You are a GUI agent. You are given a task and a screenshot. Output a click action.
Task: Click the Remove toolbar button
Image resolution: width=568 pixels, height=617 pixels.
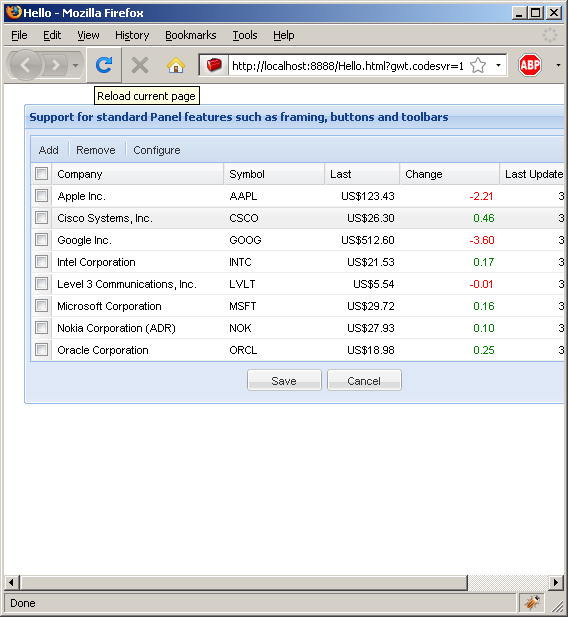pyautogui.click(x=96, y=150)
